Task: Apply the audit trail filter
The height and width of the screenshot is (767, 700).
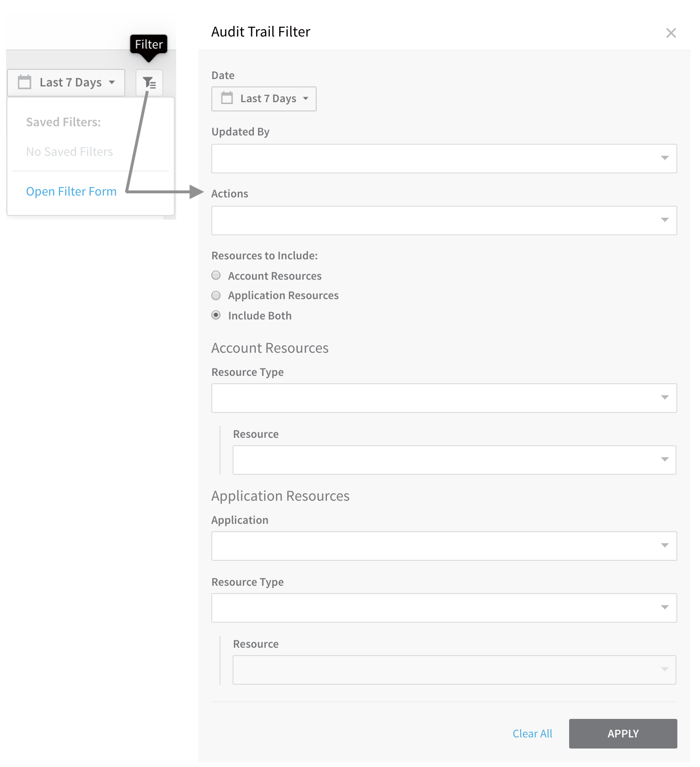Action: tap(623, 734)
